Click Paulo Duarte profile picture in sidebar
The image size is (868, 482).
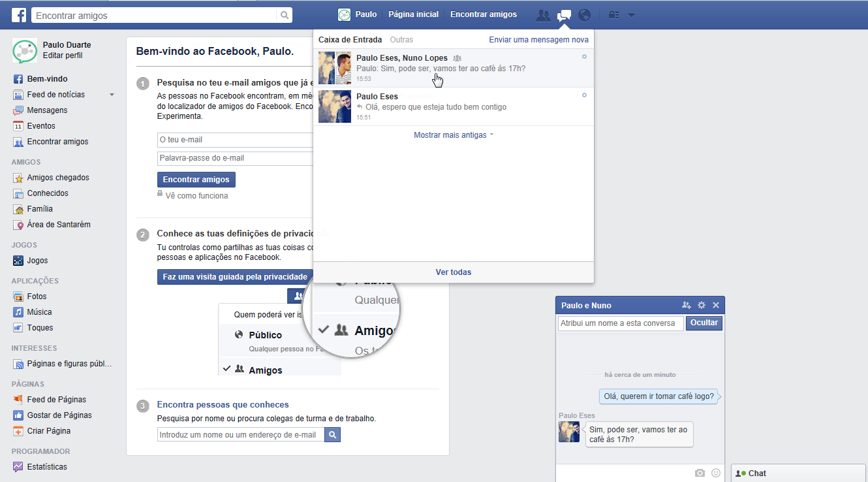pyautogui.click(x=25, y=50)
